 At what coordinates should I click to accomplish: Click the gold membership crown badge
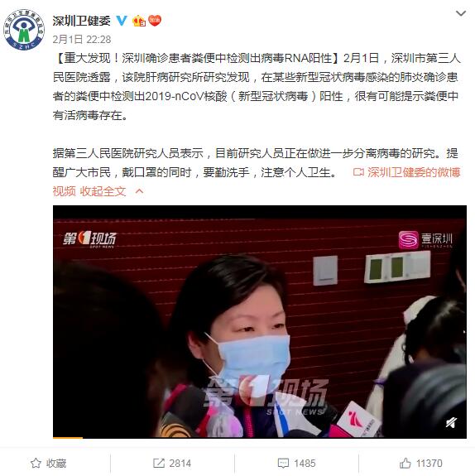click(x=139, y=21)
